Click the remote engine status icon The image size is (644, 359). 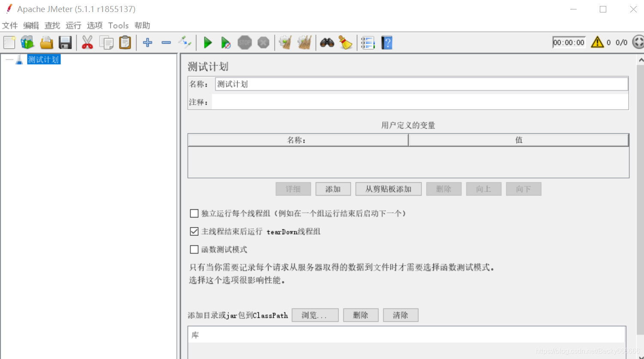pos(638,42)
